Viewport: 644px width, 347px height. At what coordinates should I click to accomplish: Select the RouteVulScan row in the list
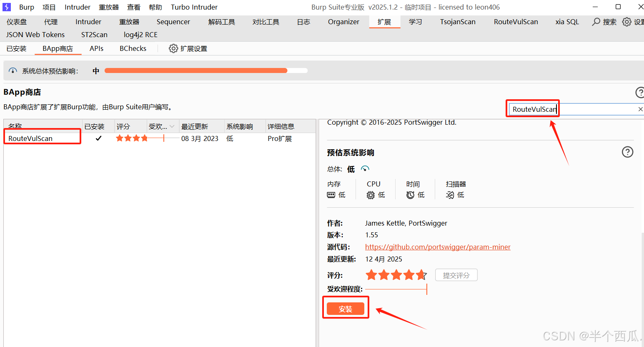160,138
